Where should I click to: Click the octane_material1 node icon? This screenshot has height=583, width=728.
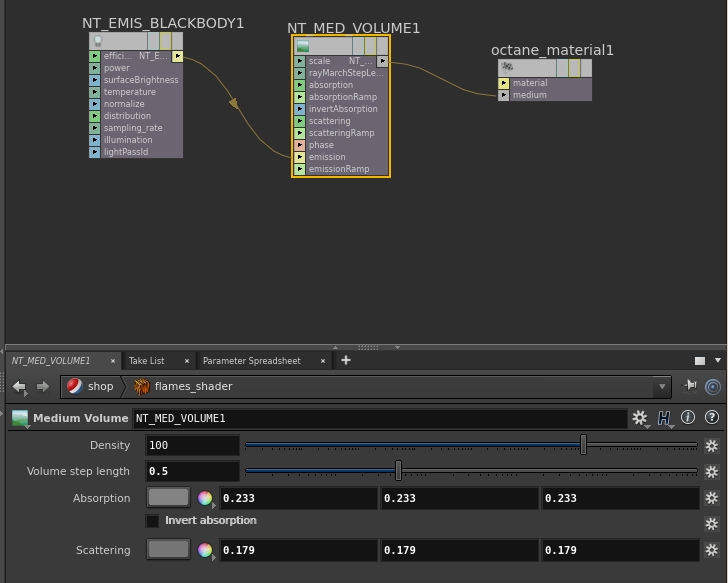click(x=507, y=67)
